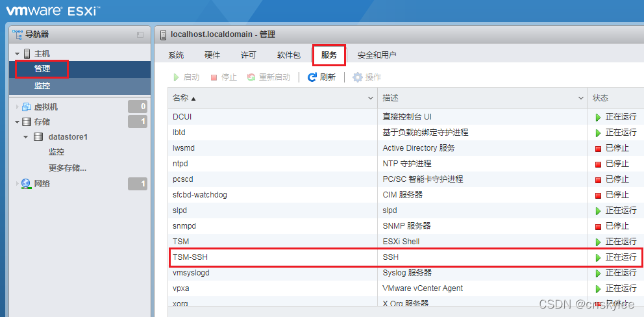
Task: Click the stopped status icon for pcscd
Action: [598, 180]
